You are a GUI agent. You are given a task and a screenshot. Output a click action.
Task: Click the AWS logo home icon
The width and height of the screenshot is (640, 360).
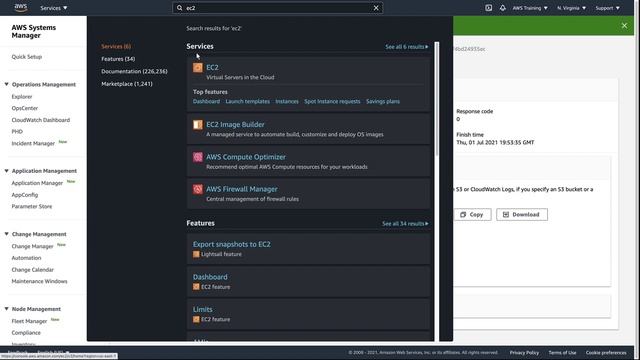pyautogui.click(x=20, y=7)
